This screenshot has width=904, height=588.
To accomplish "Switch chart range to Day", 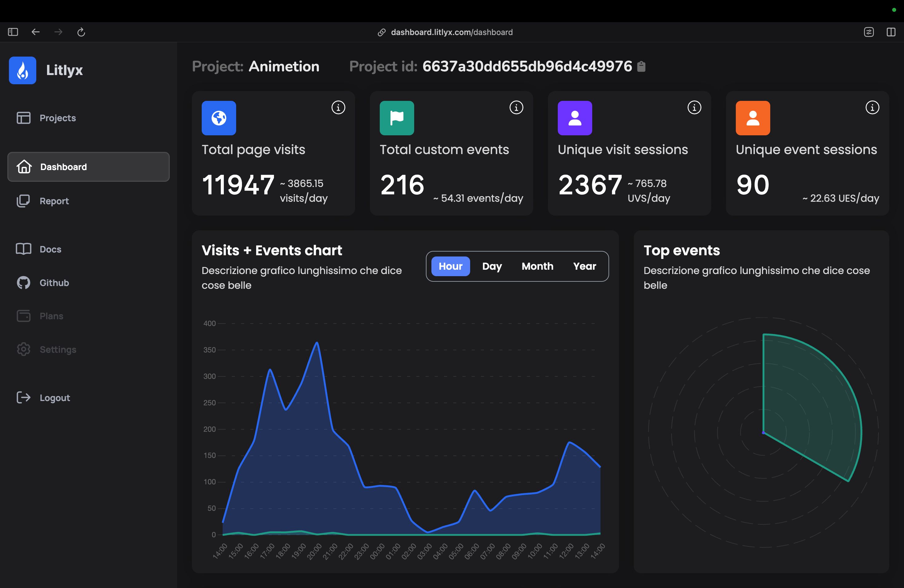I will point(492,266).
